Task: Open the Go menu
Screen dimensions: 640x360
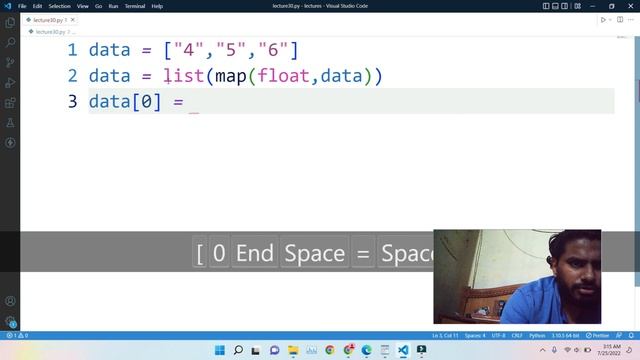Action: coord(98,6)
